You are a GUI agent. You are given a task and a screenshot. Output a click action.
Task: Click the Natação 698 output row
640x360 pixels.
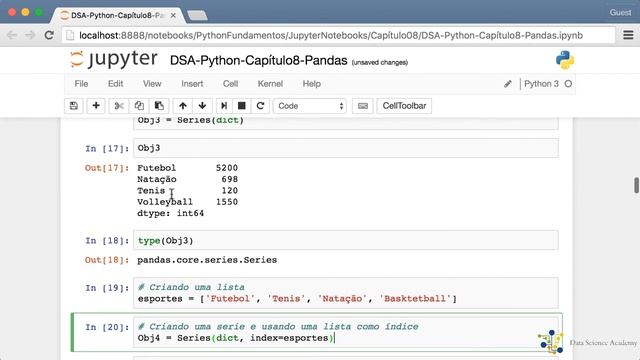point(187,179)
